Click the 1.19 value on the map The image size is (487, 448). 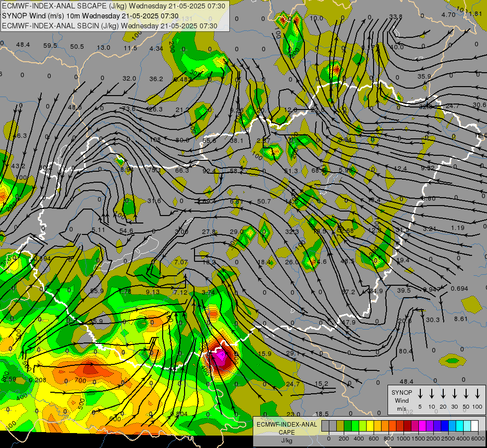point(458,228)
